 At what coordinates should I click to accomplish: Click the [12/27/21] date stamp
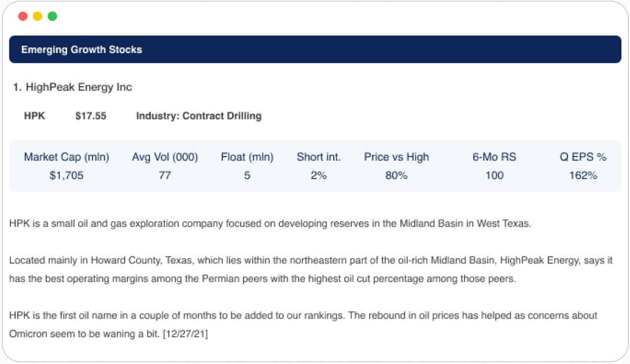pos(185,334)
